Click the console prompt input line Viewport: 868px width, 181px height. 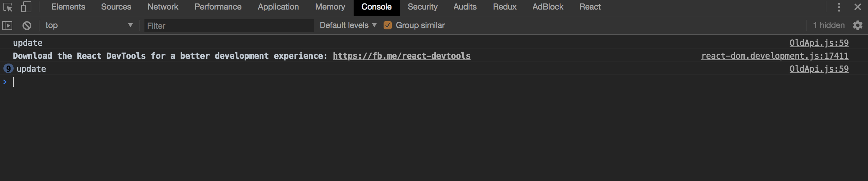point(204,82)
